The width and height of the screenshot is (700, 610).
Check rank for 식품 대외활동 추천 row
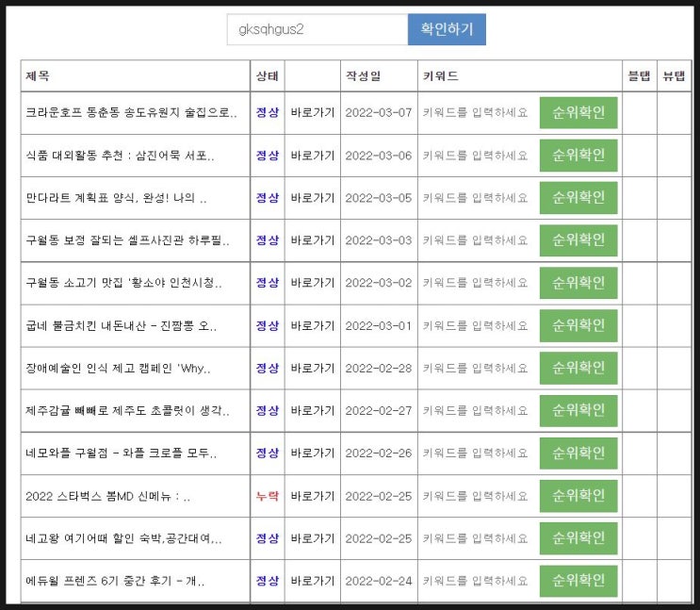(x=578, y=156)
